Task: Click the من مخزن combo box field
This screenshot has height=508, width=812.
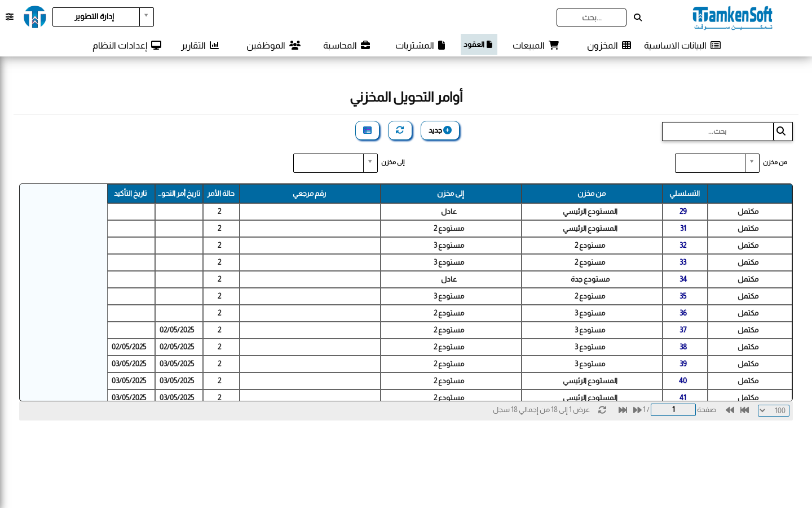Action: [x=710, y=163]
